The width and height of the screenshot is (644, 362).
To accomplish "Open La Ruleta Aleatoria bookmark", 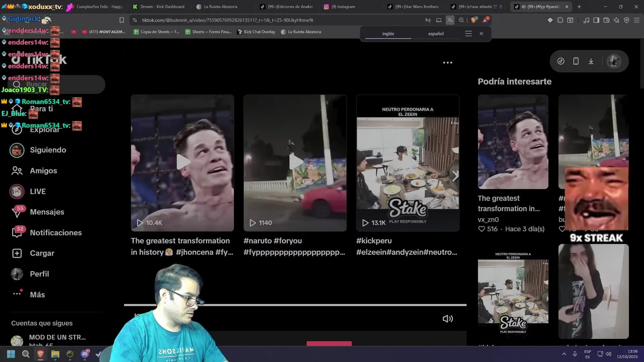I will click(x=301, y=32).
